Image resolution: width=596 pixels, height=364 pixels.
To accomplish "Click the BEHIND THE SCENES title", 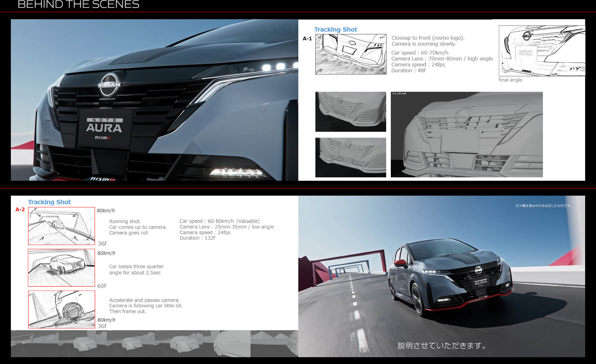I will [x=79, y=5].
